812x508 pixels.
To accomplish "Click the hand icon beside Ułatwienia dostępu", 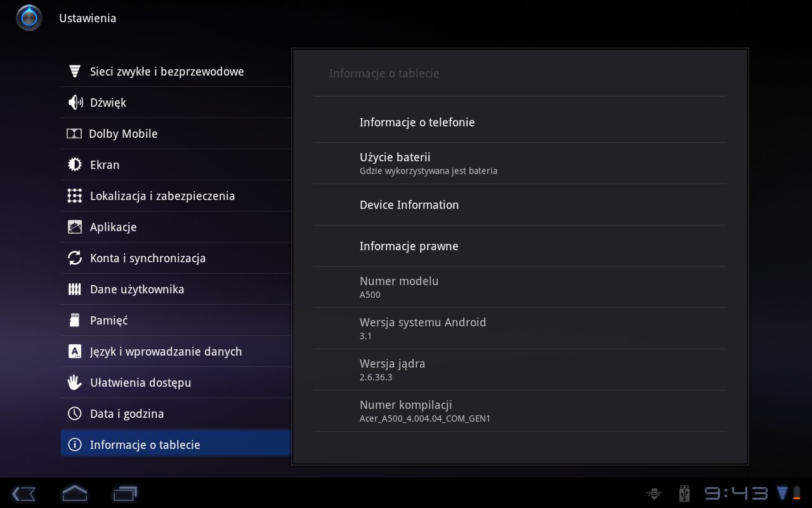I will (x=75, y=382).
